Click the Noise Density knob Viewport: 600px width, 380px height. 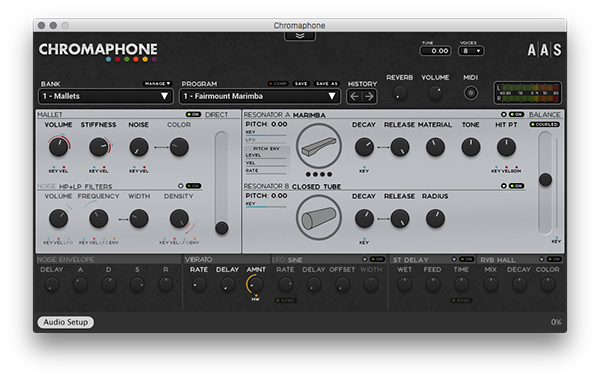point(179,219)
